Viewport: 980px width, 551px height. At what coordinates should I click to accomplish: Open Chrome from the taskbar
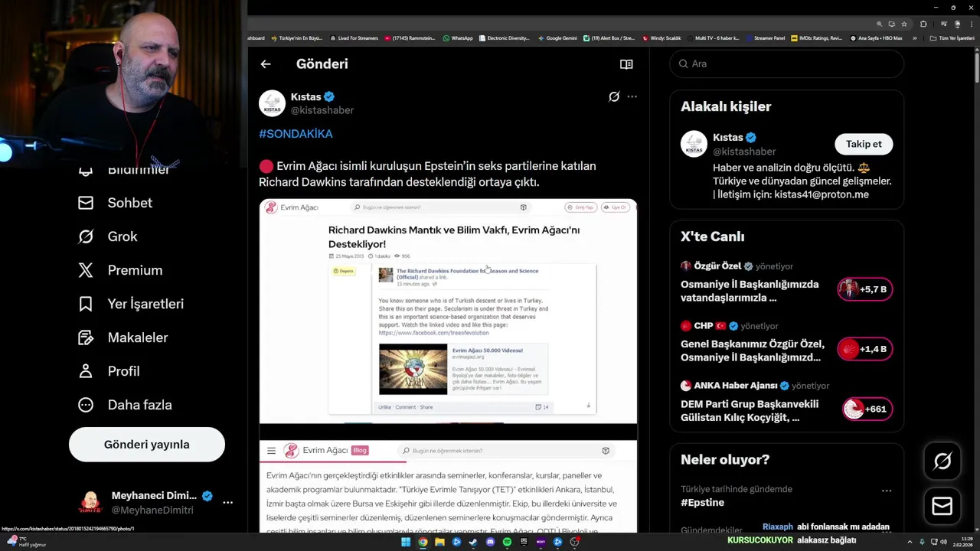point(423,542)
